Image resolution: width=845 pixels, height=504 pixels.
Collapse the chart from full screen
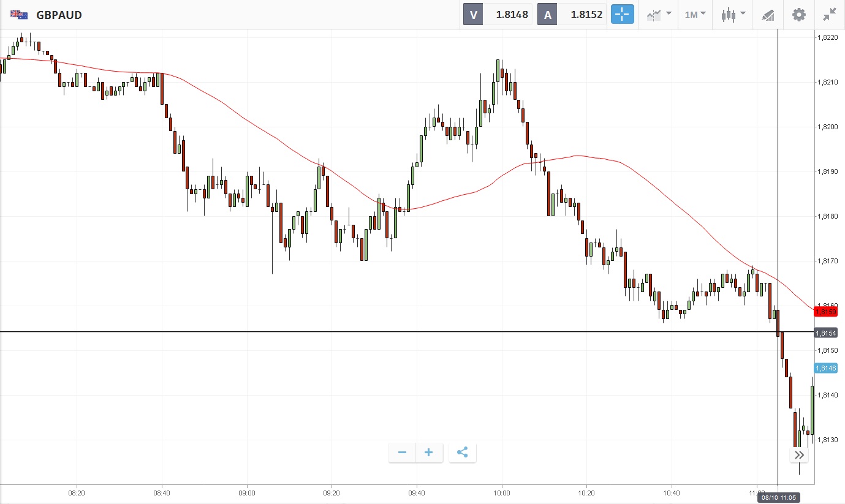coord(830,14)
